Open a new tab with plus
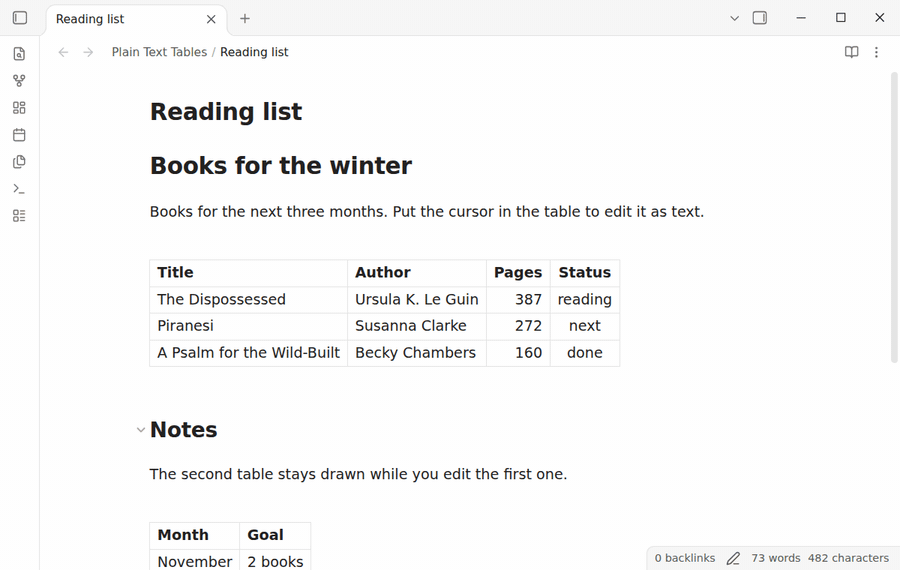900x570 pixels. coord(245,18)
